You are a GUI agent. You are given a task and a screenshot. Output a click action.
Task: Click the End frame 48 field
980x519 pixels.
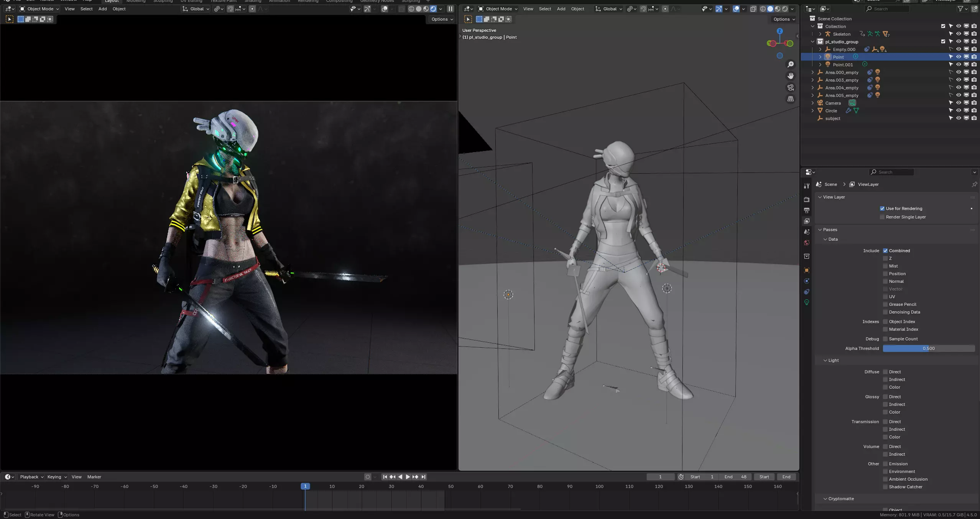[736, 477]
